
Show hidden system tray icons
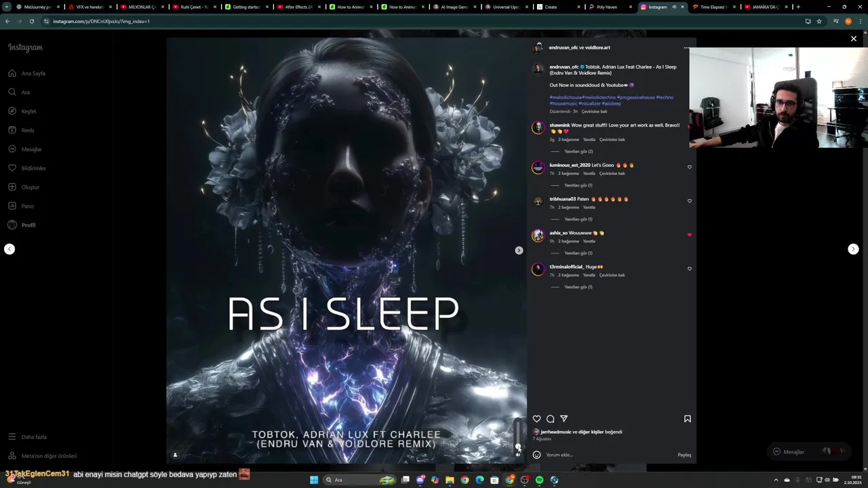776,480
